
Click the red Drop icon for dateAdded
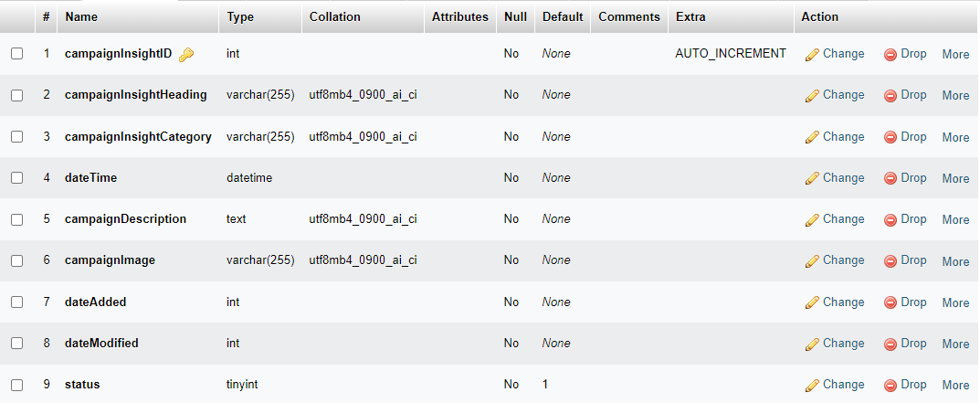click(x=890, y=302)
